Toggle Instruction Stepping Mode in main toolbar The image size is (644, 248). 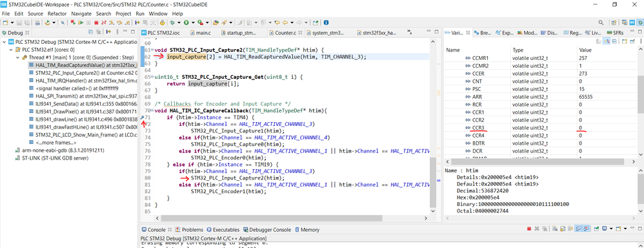click(x=137, y=22)
